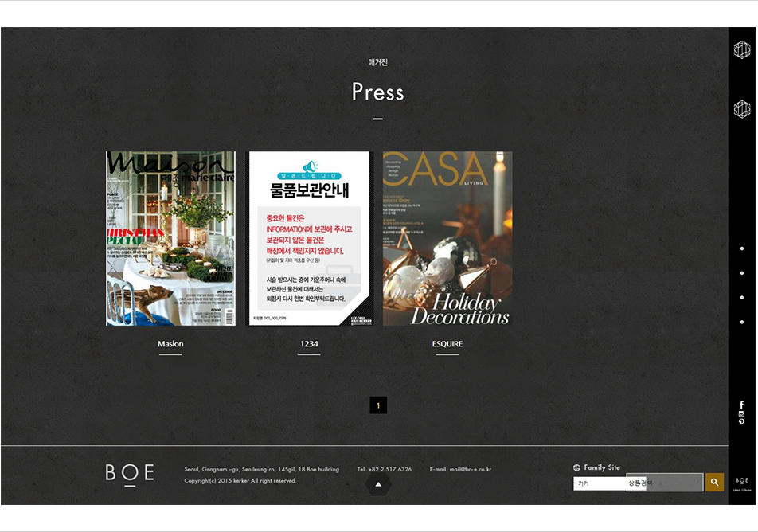
Task: Open the Maison Marie Claire magazine cover
Action: pos(171,238)
